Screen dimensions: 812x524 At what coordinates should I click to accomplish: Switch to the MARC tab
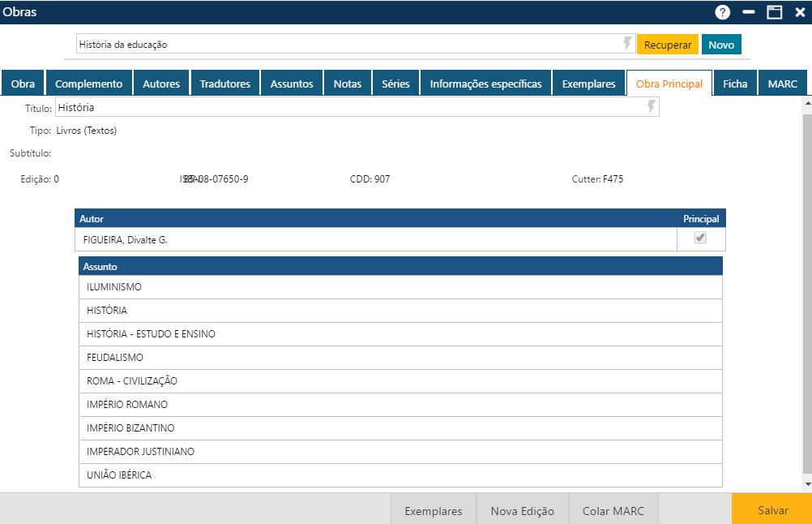pyautogui.click(x=783, y=82)
